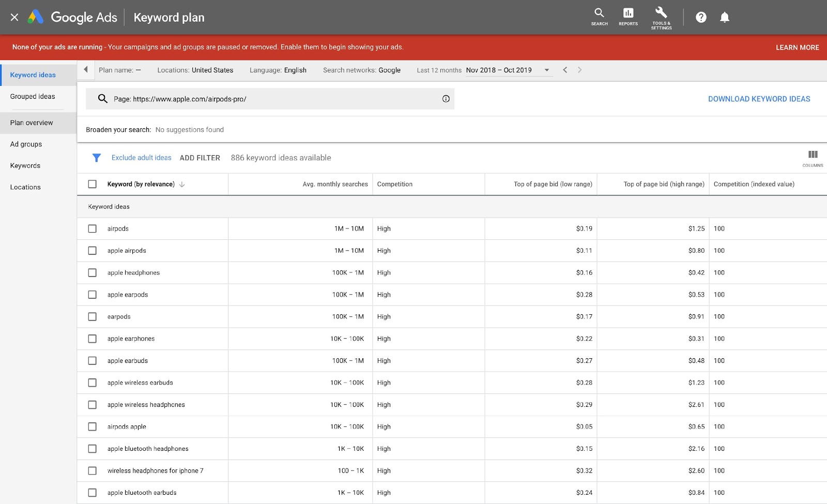Edit the Locations: United States setting
Image resolution: width=827 pixels, height=504 pixels.
point(195,70)
